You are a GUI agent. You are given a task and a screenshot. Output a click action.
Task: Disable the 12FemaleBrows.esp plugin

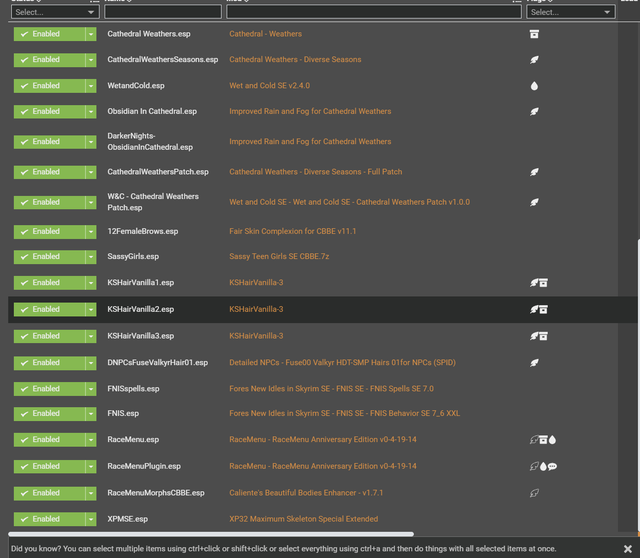pos(49,231)
